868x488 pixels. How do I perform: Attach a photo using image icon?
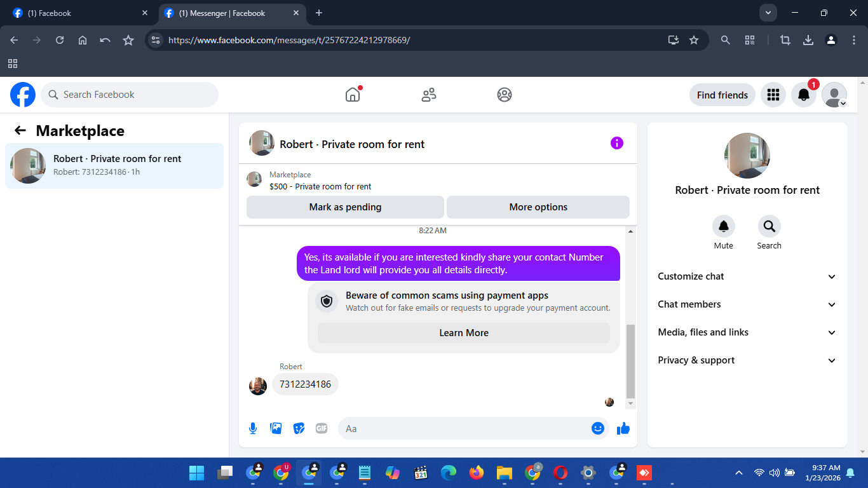point(276,428)
